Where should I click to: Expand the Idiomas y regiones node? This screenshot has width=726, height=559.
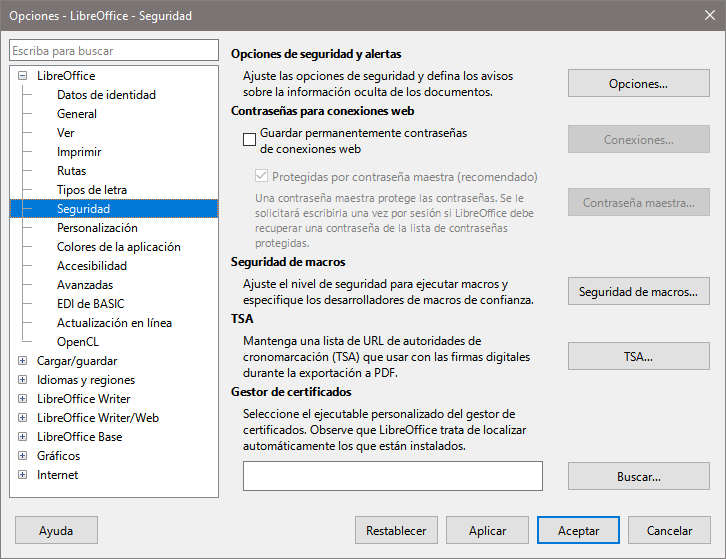click(22, 380)
